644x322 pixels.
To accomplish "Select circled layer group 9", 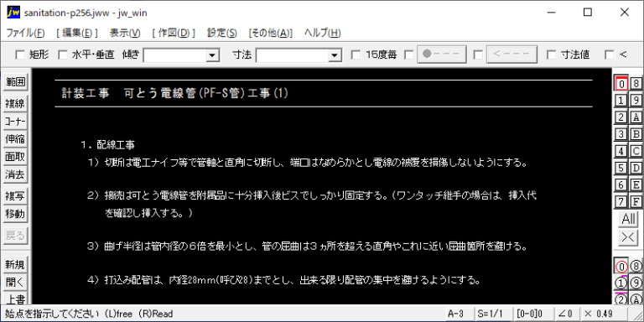I will point(636,283).
